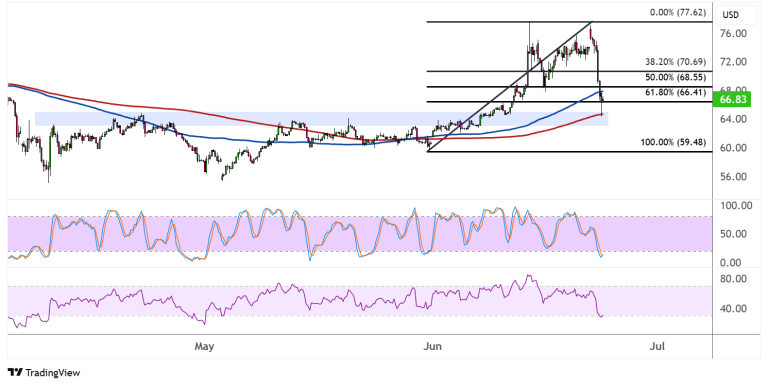Click the RSI 40.00 scale value
This screenshot has height=386, width=768.
tap(733, 309)
